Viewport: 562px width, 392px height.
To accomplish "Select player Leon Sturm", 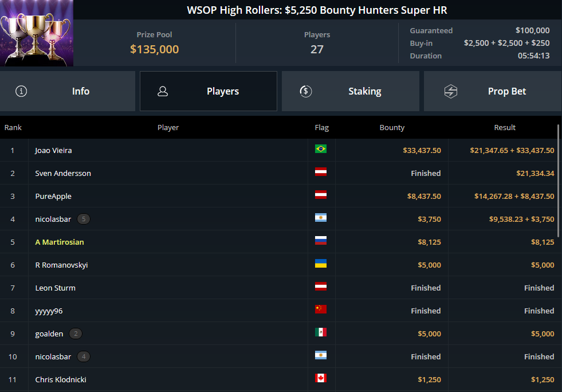I will coord(55,288).
